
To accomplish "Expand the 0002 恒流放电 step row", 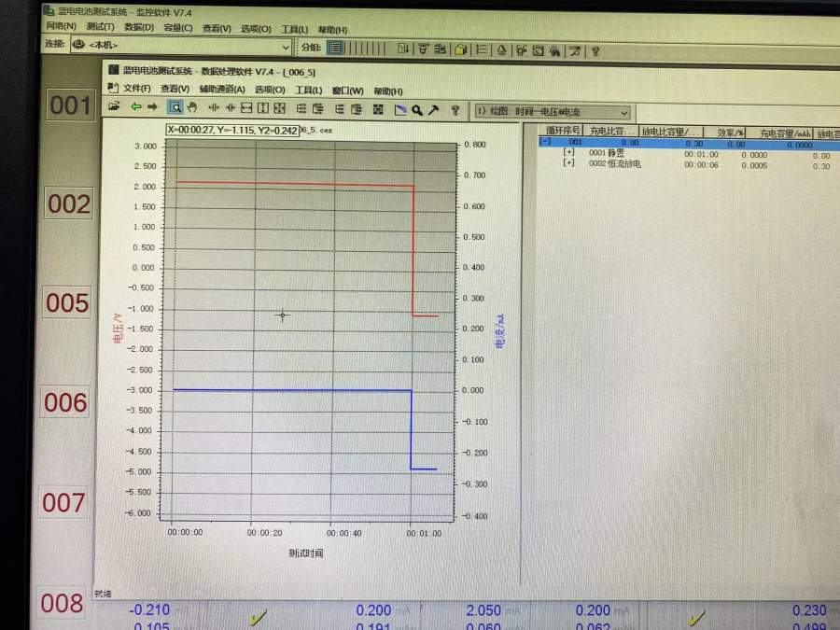I will (x=569, y=162).
